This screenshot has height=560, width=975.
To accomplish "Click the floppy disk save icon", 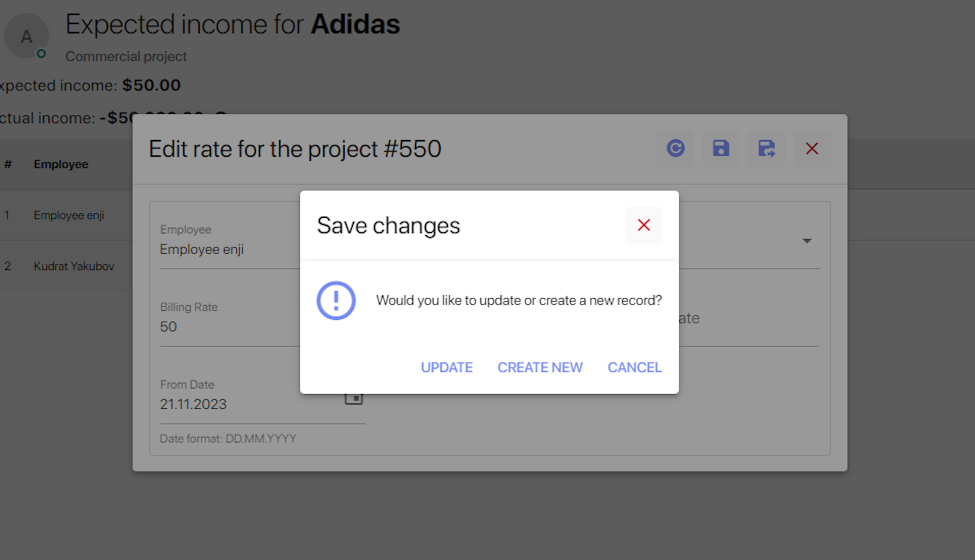I will (x=721, y=148).
